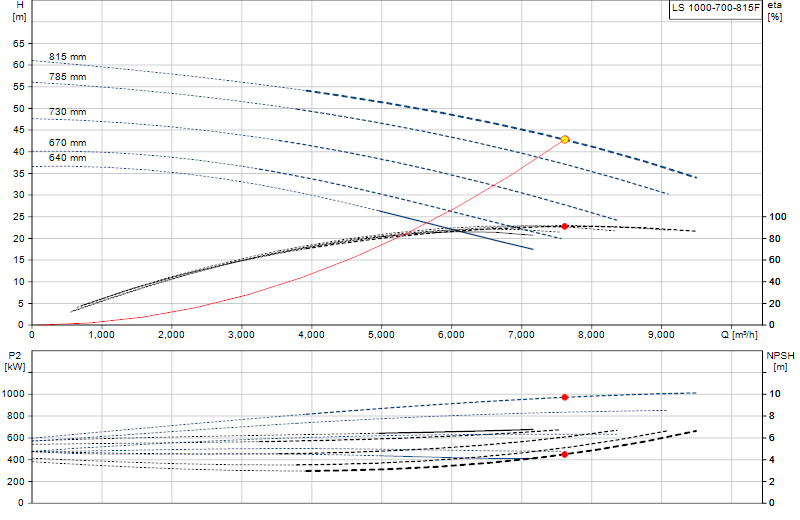Screen dimensions: 800x520
Task: Click the eta [%] axis title
Action: pyautogui.click(x=774, y=10)
